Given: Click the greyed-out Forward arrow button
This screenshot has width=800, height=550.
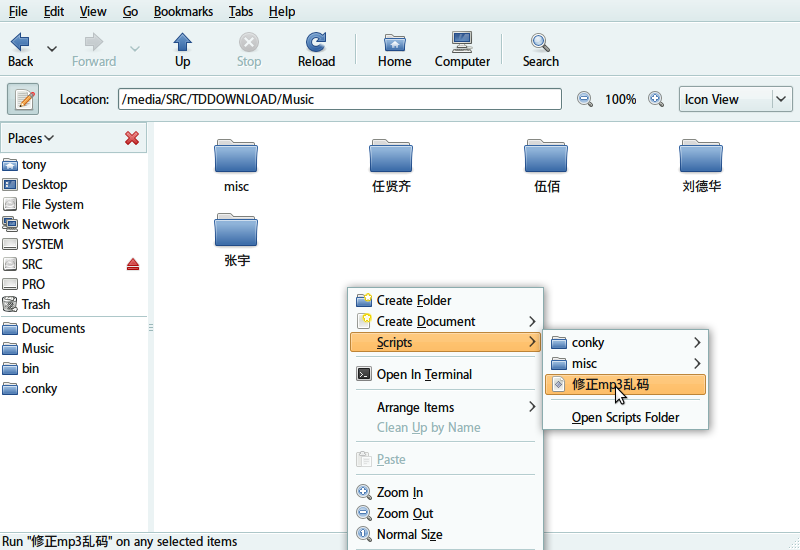Looking at the screenshot, I should coord(94,49).
